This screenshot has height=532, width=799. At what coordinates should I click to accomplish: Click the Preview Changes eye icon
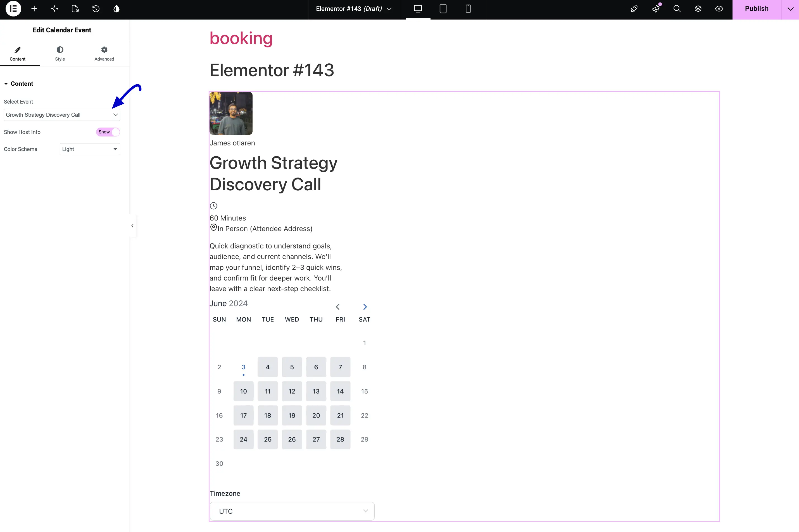[x=719, y=9]
